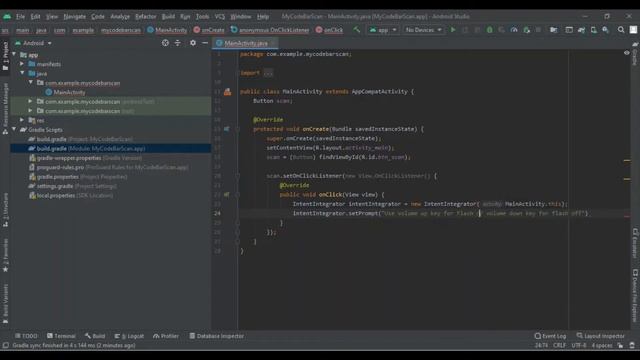
Task: Collapse the Gradle Scripts node
Action: 14,129
